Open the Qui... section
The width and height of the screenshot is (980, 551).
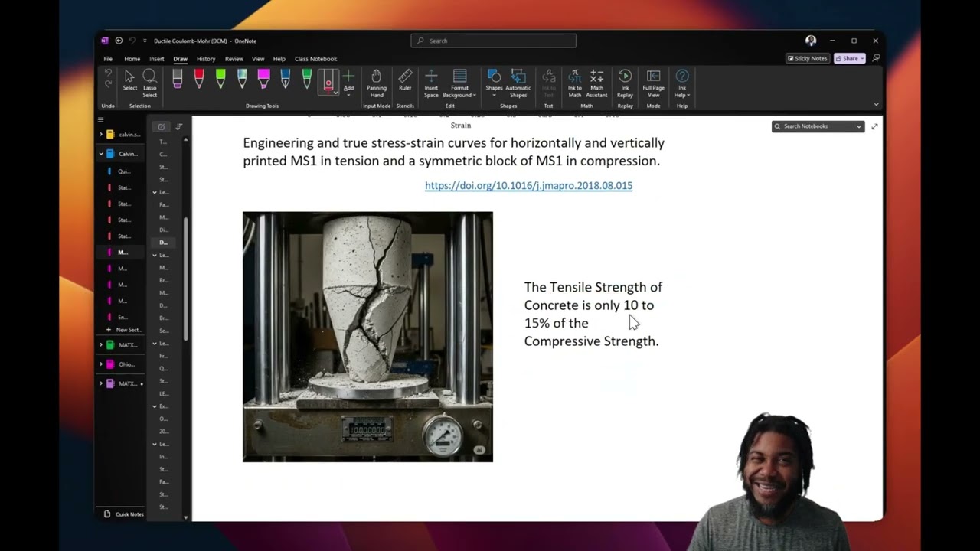[123, 171]
